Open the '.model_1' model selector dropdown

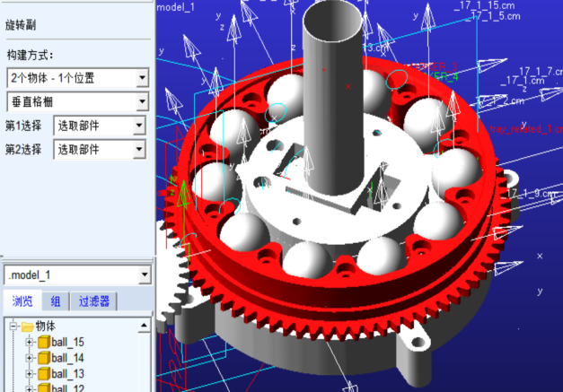(x=145, y=275)
